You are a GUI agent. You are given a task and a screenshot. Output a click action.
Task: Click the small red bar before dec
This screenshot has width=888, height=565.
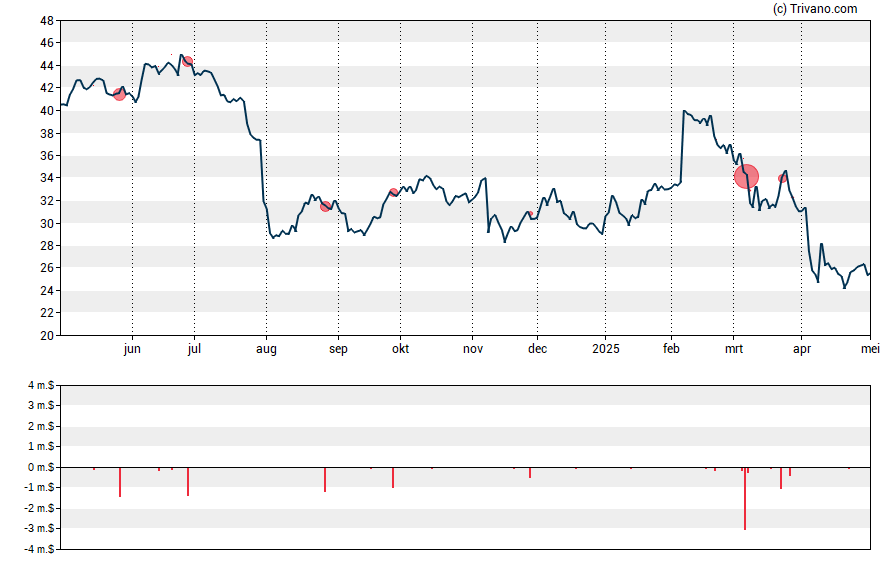[x=530, y=473]
